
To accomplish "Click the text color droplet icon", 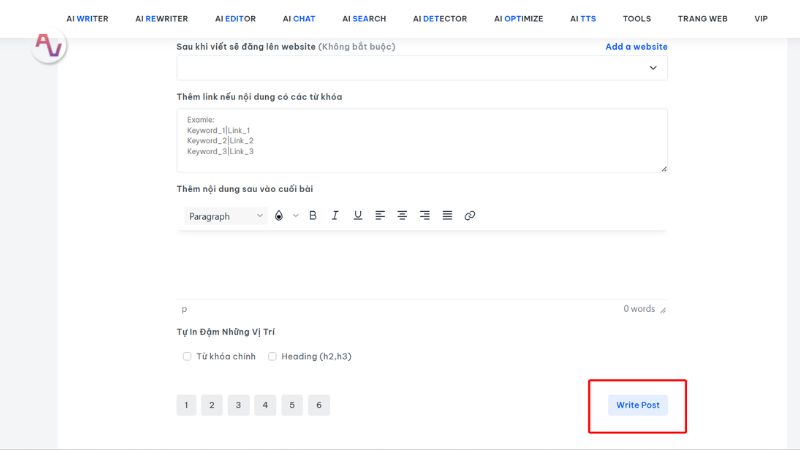I will pyautogui.click(x=279, y=216).
